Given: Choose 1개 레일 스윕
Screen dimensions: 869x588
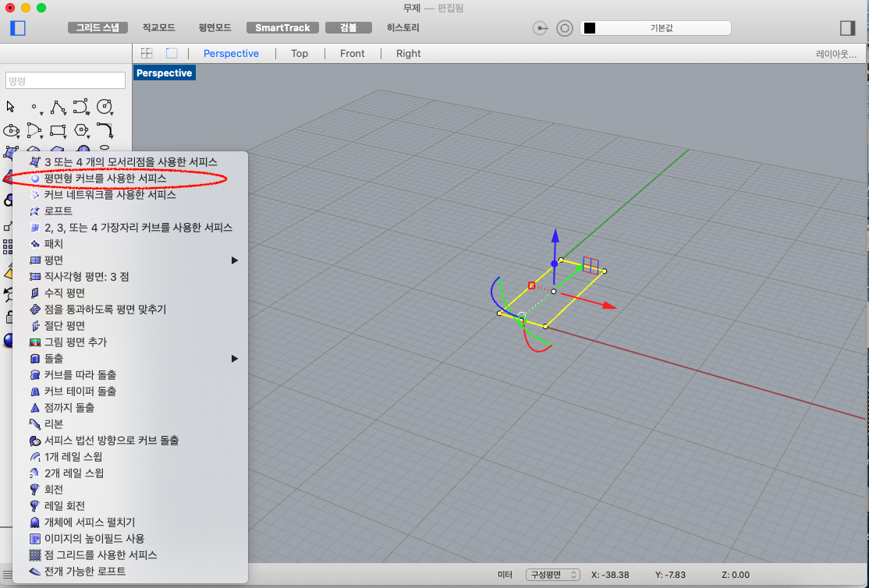Looking at the screenshot, I should pyautogui.click(x=130, y=457).
